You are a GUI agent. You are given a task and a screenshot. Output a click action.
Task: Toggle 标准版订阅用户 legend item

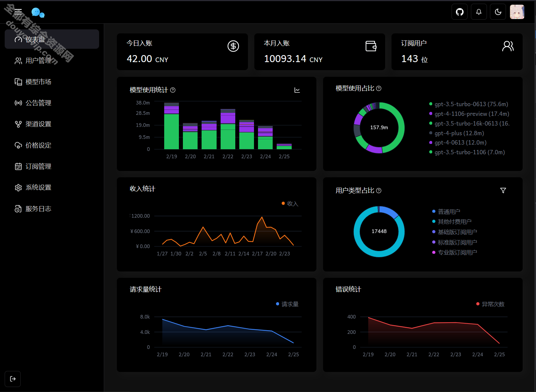pos(455,242)
